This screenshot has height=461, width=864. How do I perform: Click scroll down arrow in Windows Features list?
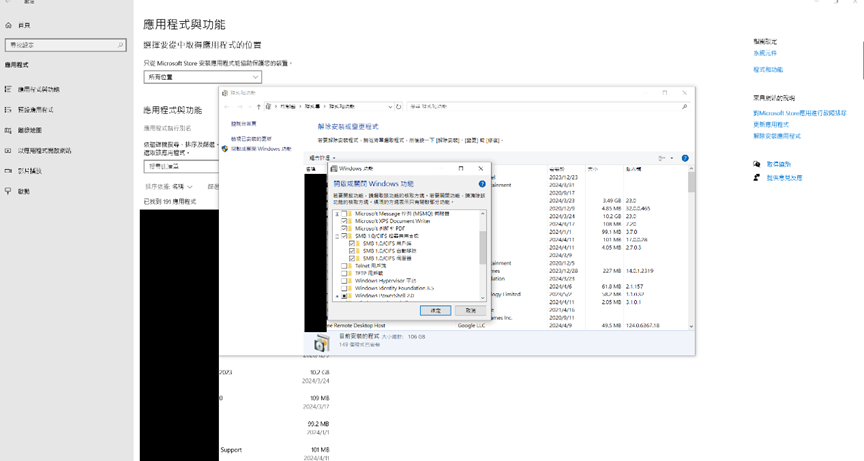[x=483, y=298]
